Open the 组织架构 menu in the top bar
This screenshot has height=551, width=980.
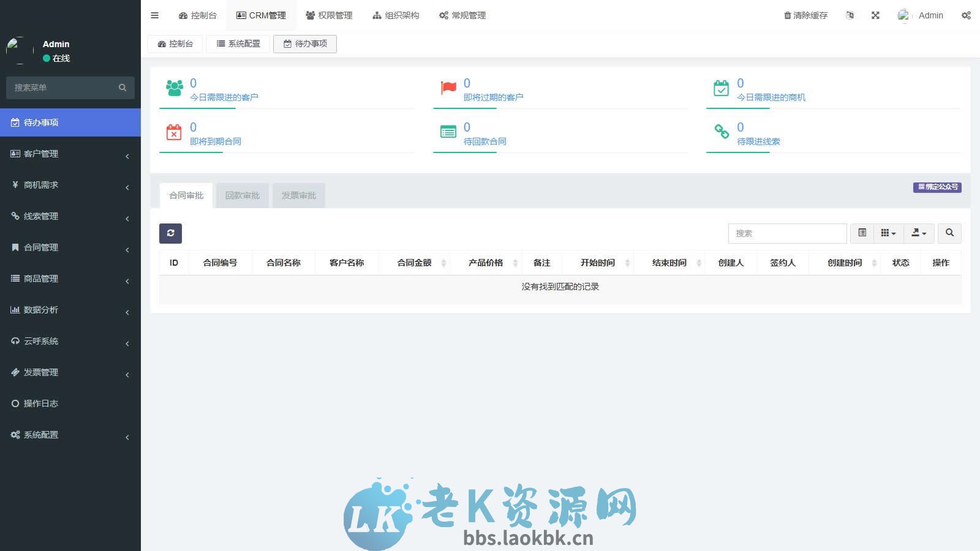tap(395, 15)
